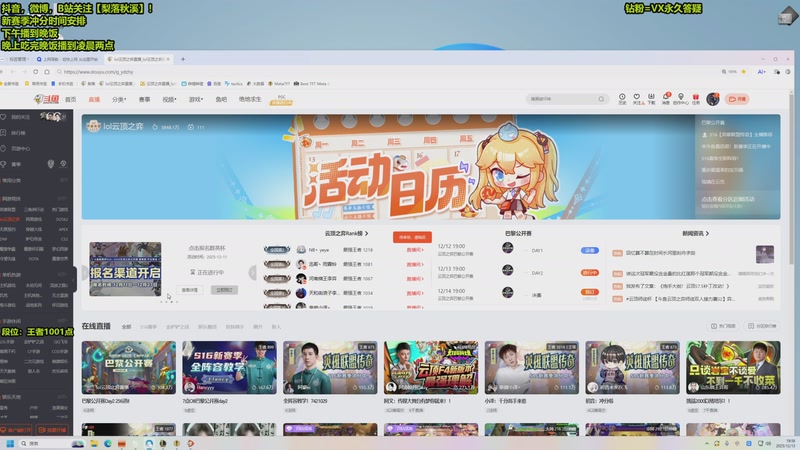Expand the 分类 category dropdown

[x=119, y=99]
